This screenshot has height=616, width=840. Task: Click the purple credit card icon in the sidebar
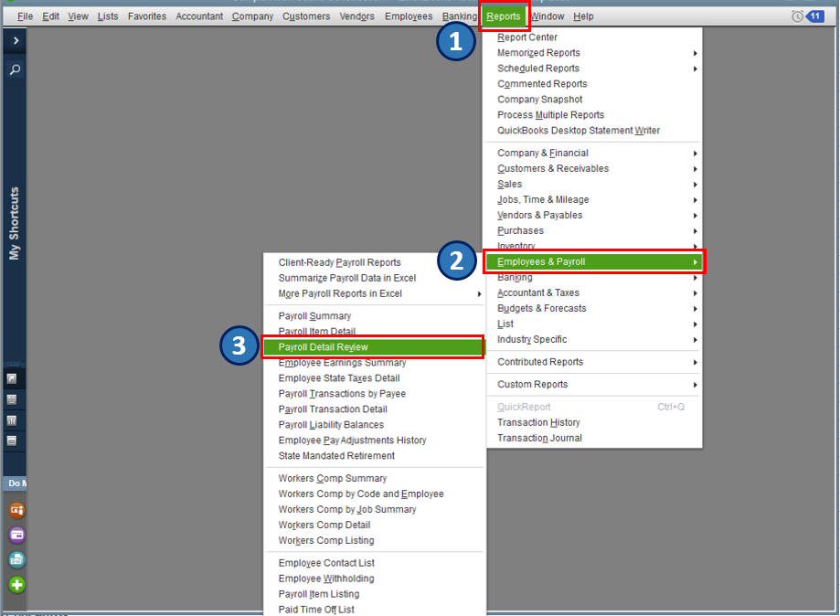[x=15, y=535]
